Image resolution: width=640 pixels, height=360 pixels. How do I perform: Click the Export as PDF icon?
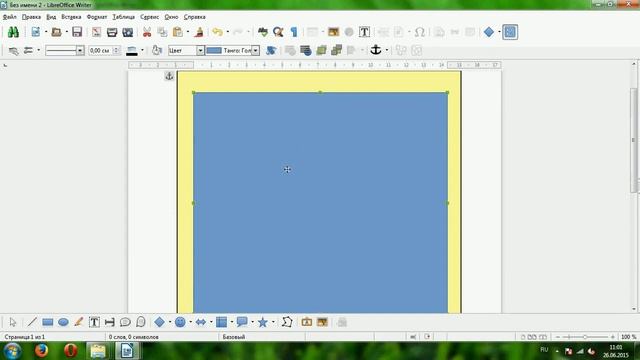96,32
